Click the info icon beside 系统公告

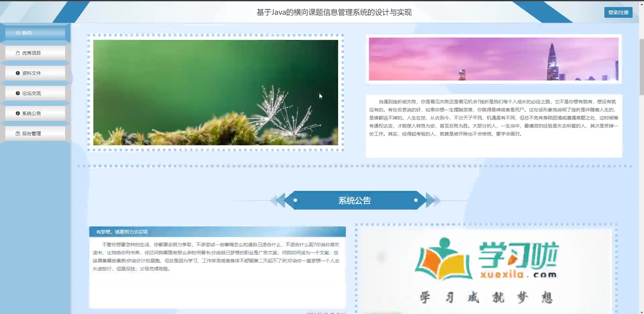click(x=18, y=113)
